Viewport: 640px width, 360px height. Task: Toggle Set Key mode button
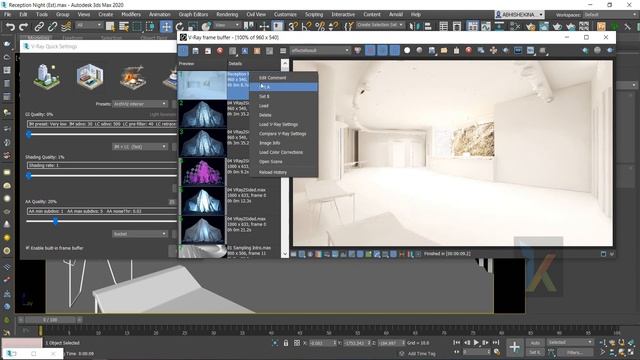pos(535,352)
